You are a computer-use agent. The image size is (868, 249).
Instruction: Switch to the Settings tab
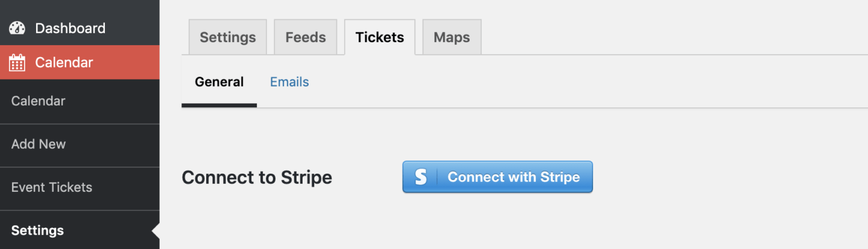pyautogui.click(x=228, y=37)
